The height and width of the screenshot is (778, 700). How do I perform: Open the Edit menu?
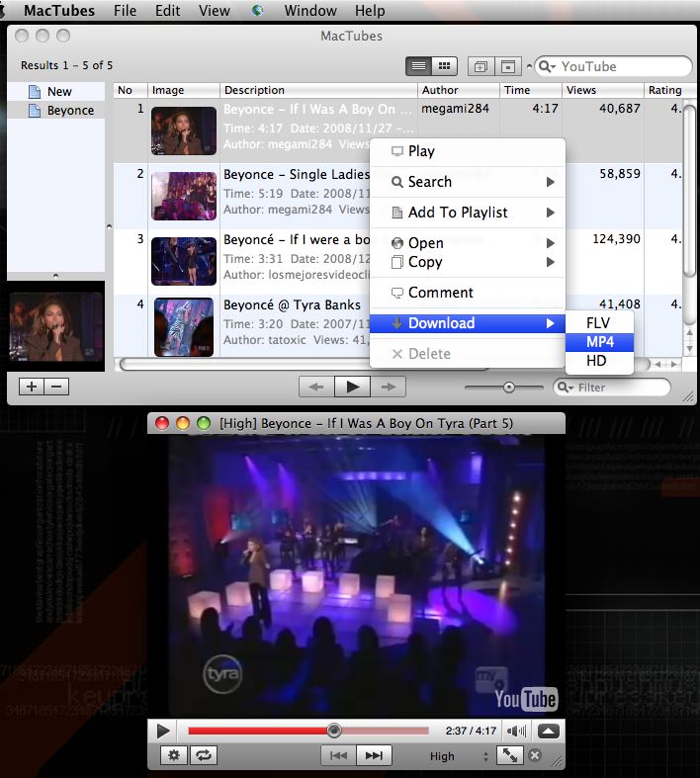click(168, 11)
